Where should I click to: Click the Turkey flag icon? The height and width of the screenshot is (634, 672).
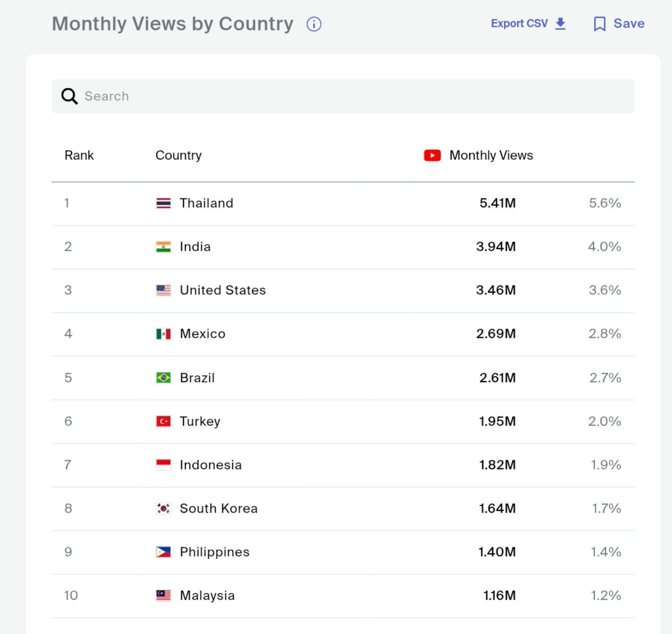[164, 421]
